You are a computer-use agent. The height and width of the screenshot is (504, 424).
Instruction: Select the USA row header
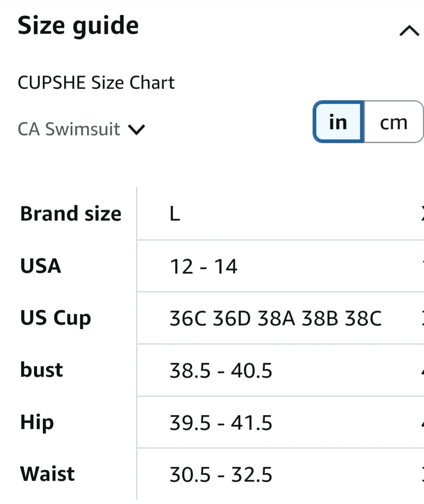(41, 266)
